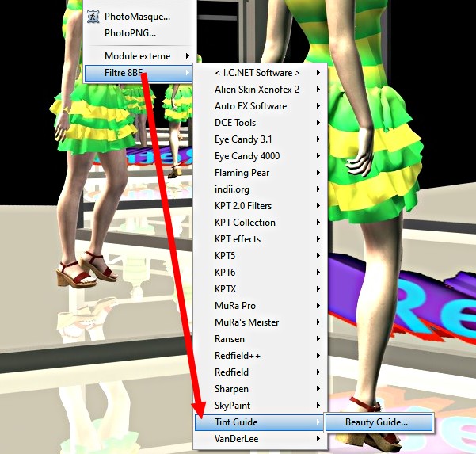
Task: Open the KPT 2.0 Filters submenu
Action: tap(260, 206)
